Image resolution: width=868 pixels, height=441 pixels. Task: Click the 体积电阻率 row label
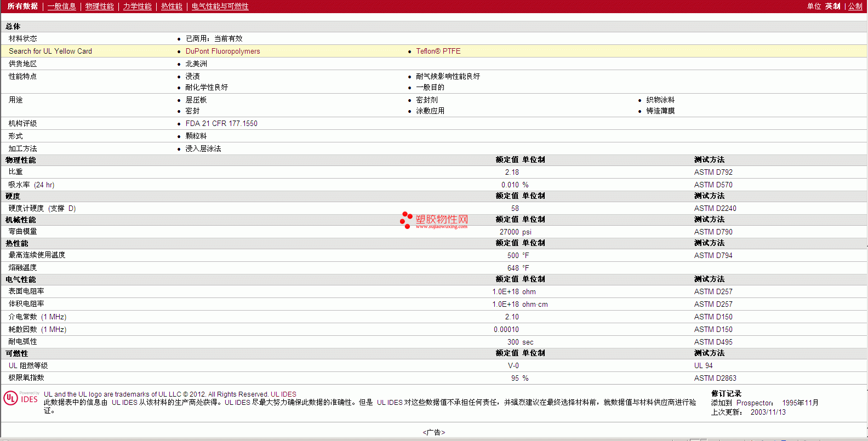tap(26, 303)
